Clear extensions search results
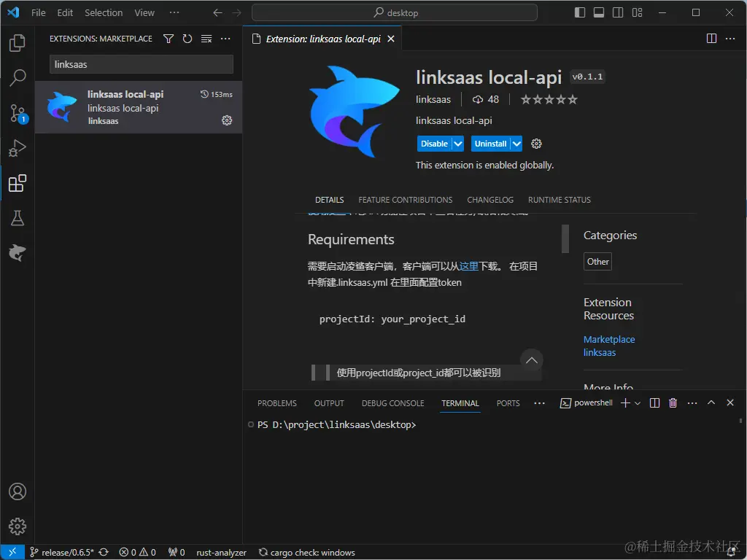 click(206, 39)
